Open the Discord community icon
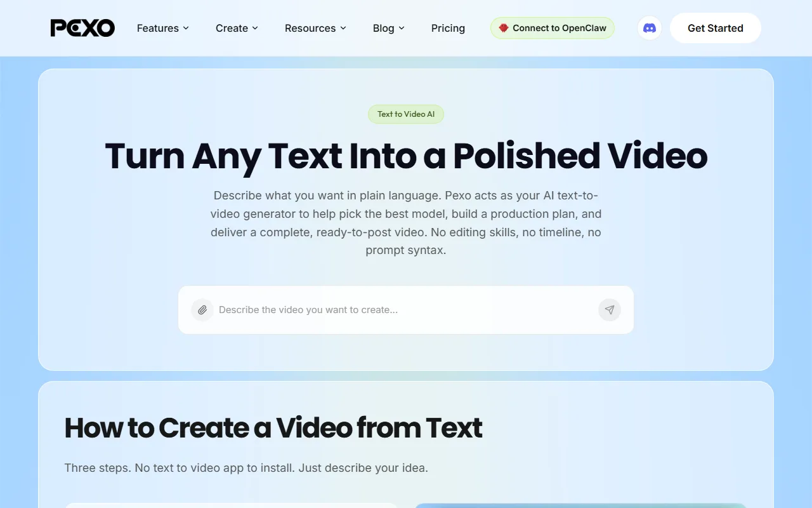 [x=649, y=28]
